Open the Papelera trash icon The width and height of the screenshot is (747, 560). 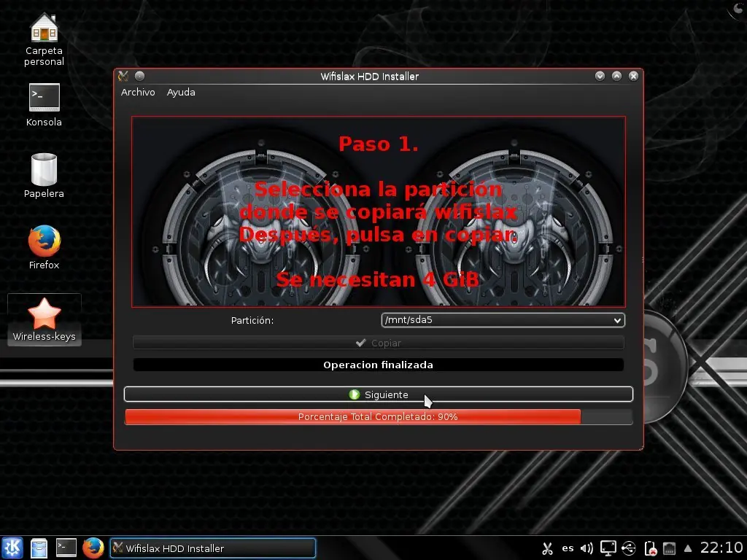(44, 176)
